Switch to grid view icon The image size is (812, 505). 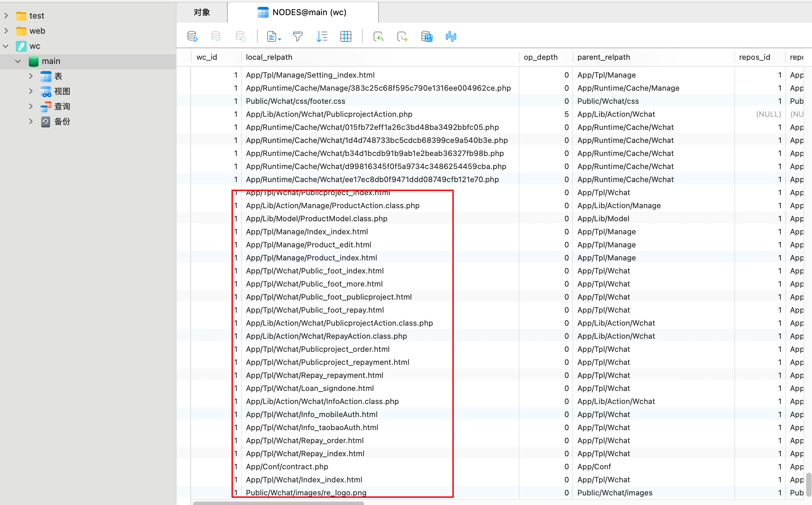point(346,36)
